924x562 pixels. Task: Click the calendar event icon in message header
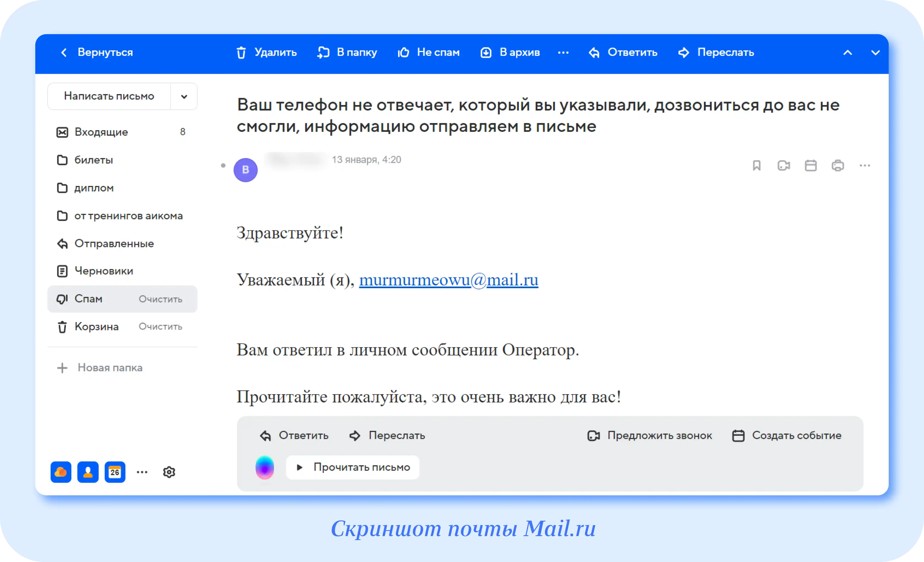pos(811,166)
